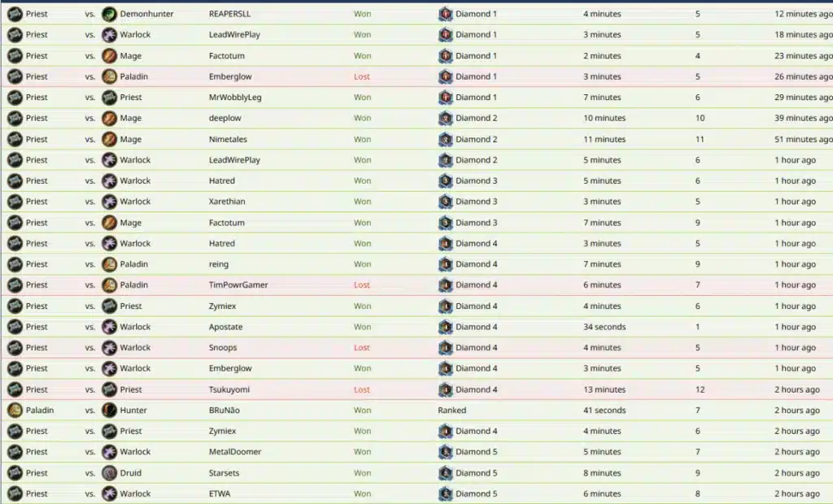This screenshot has width=833, height=504.
Task: Click the Demonhunter class icon for REAPERSLL
Action: [109, 14]
